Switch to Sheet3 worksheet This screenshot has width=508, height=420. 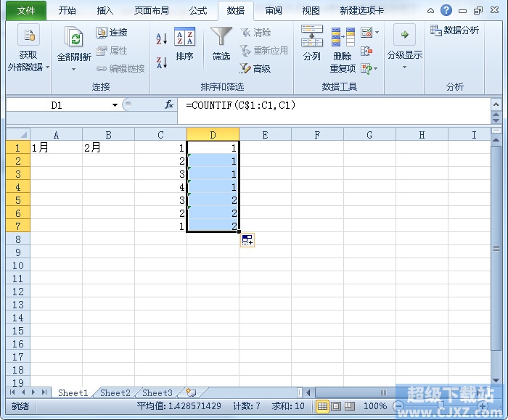[x=157, y=393]
